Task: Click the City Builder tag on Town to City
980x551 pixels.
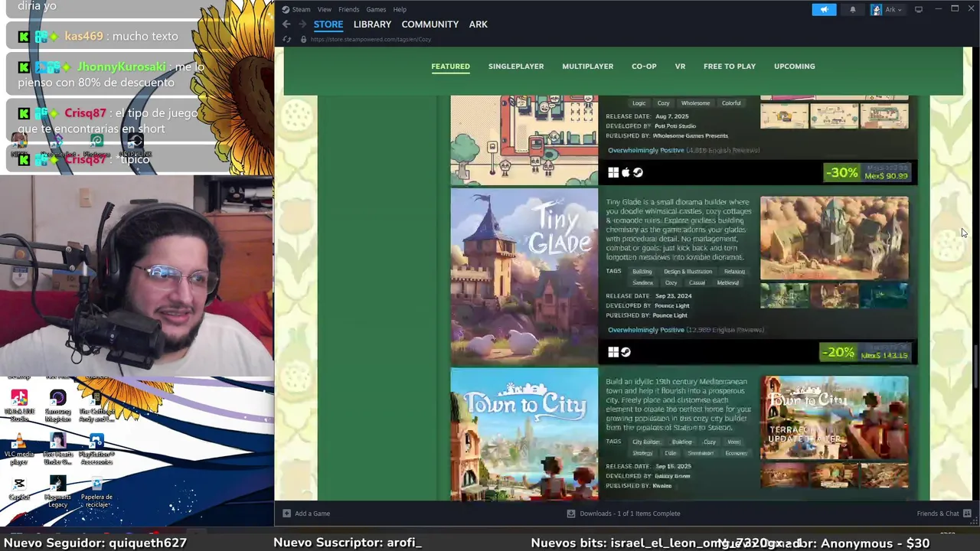Action: tap(646, 442)
